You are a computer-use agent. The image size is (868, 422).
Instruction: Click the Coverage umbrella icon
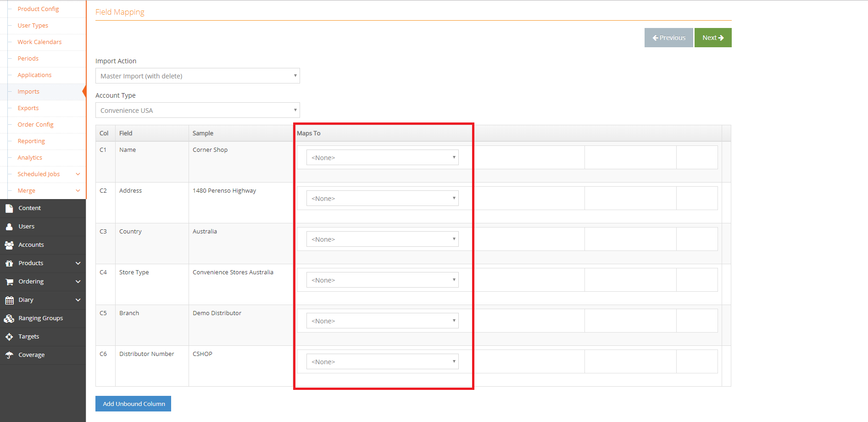point(9,355)
